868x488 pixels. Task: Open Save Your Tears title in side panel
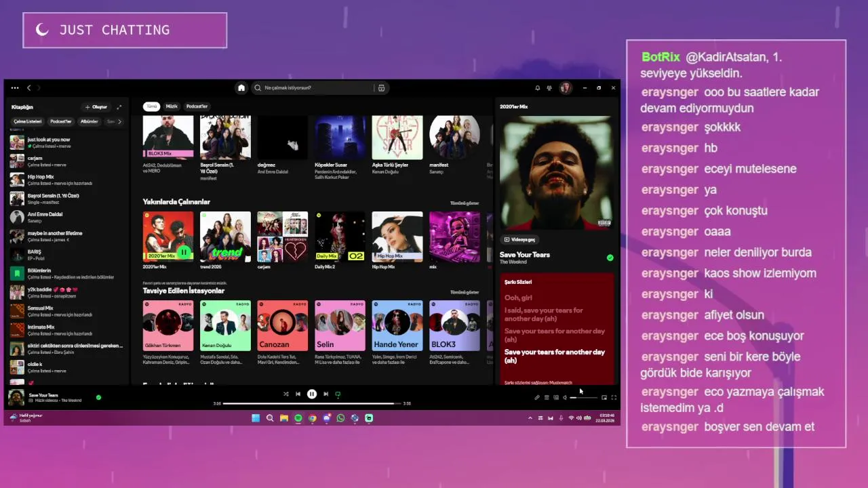pos(525,255)
